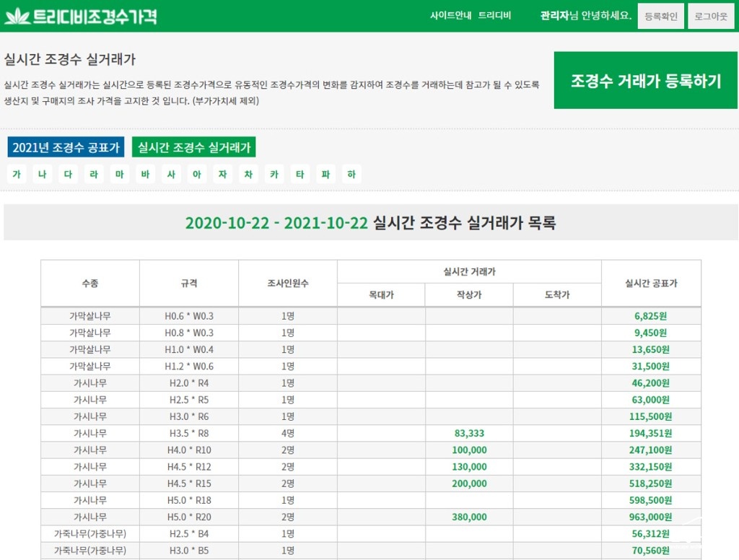739x560 pixels.
Task: Open the 사이트안내 menu item
Action: coord(450,16)
